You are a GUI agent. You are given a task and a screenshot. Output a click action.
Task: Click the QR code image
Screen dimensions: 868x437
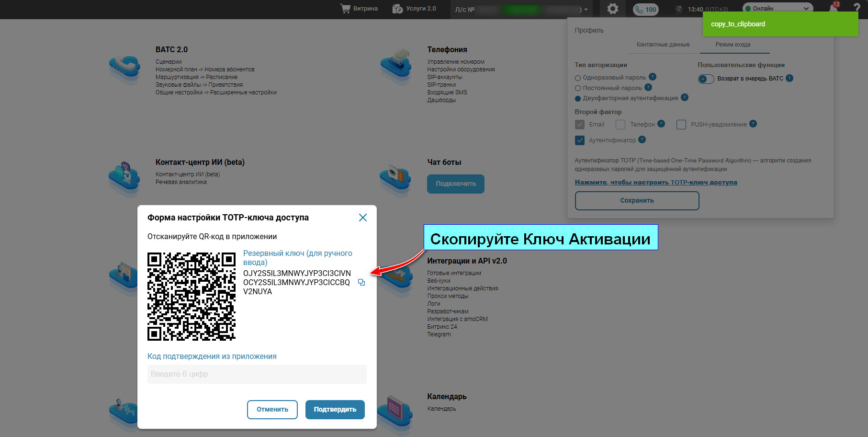point(192,297)
